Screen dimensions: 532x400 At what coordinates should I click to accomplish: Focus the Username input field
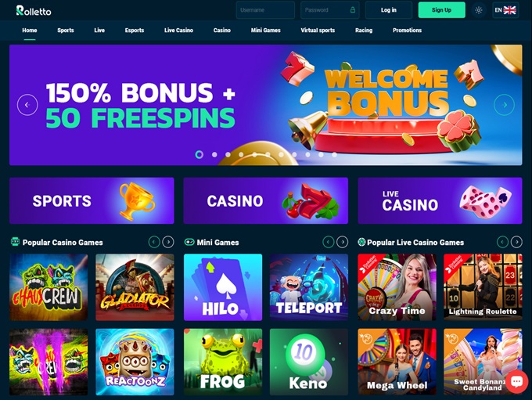click(265, 10)
